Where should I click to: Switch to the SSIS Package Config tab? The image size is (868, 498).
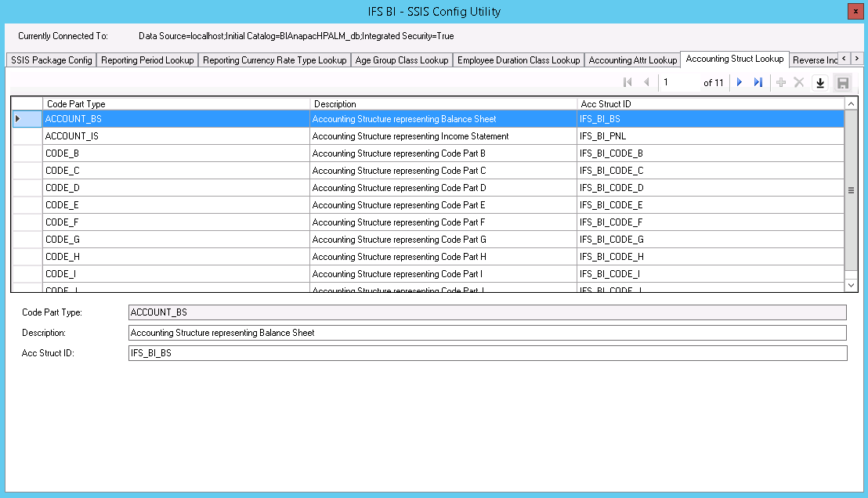pos(52,60)
